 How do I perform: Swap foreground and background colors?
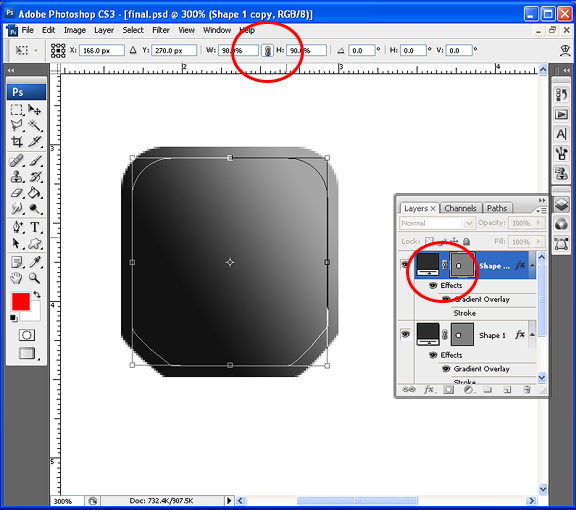37,294
